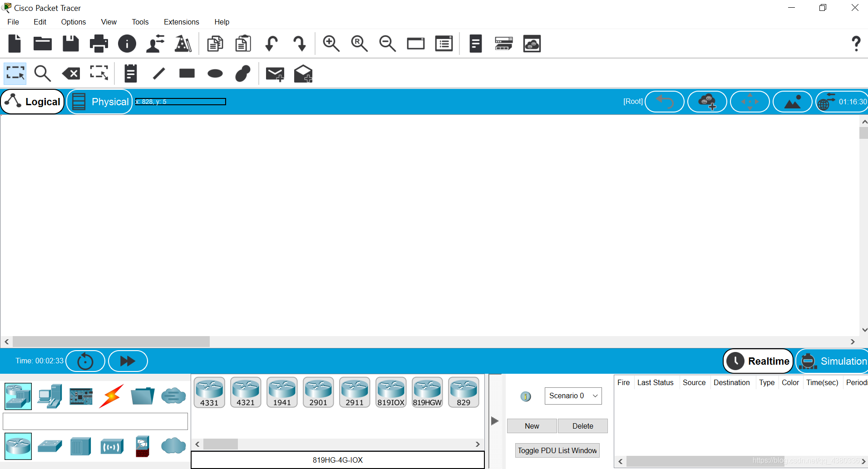Screen dimensions: 868x469
Task: Activate the Inspect magnifier tool
Action: click(x=43, y=73)
